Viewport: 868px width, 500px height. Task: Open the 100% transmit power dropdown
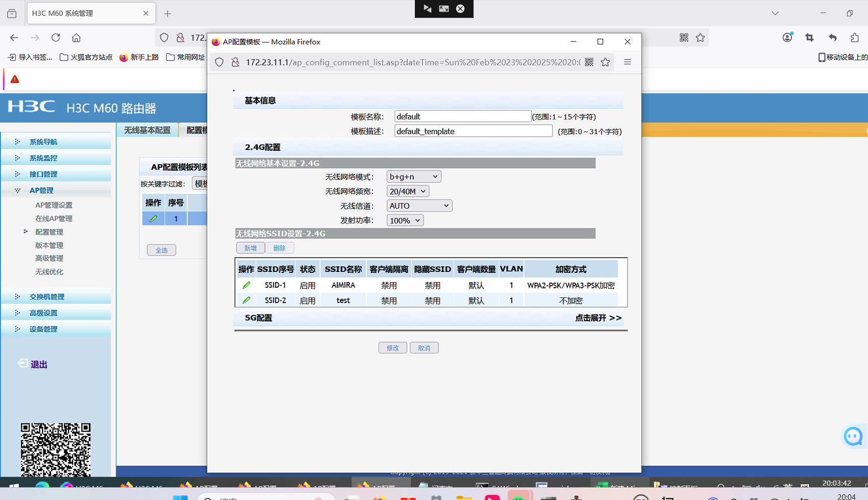click(x=405, y=220)
